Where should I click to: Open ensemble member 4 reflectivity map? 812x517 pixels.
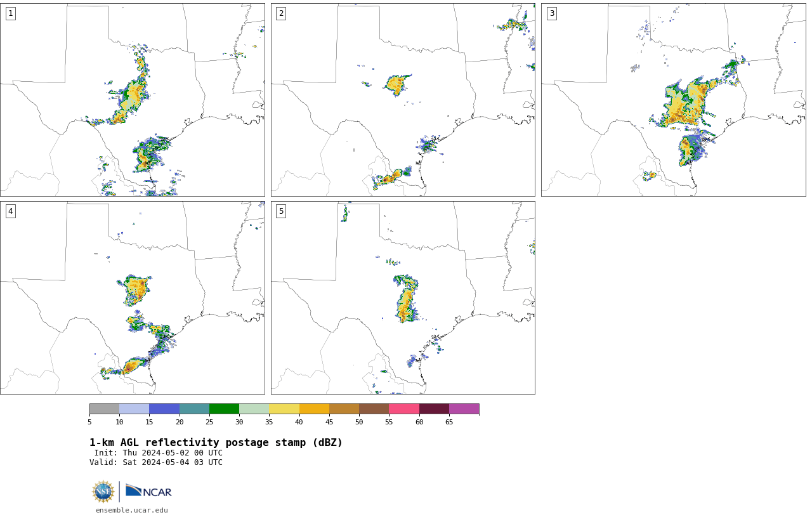(x=133, y=298)
